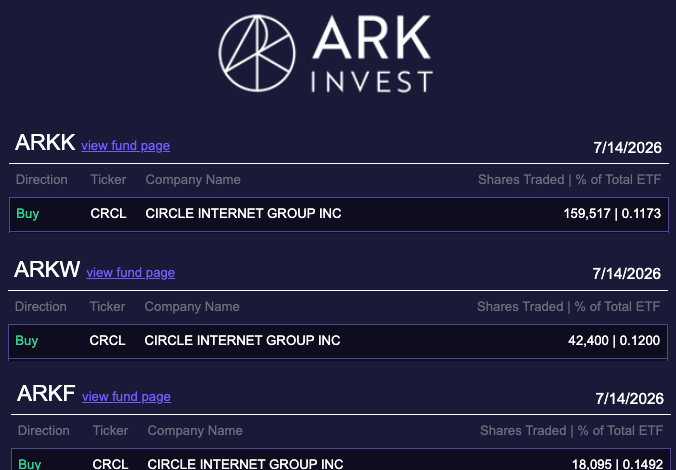Click the Buy label in ARKW row
This screenshot has height=470, width=676.
point(27,341)
